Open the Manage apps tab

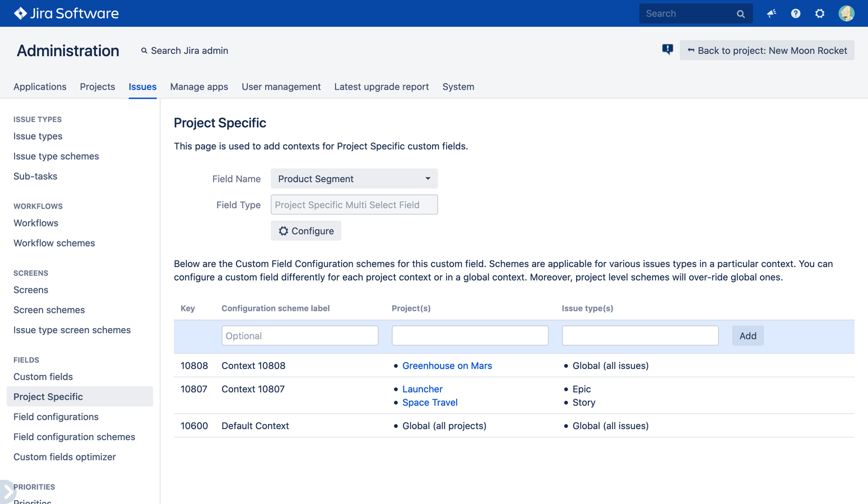[x=199, y=87]
